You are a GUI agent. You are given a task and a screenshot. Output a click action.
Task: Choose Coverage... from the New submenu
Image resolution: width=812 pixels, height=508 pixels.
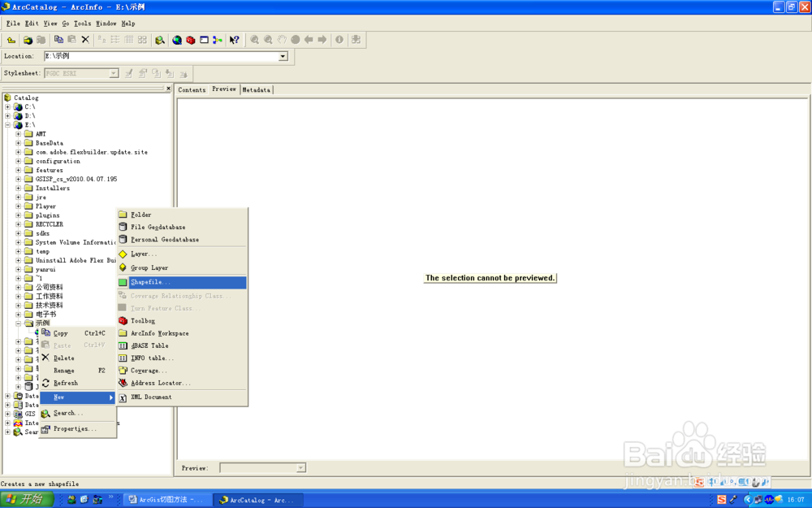pos(182,371)
